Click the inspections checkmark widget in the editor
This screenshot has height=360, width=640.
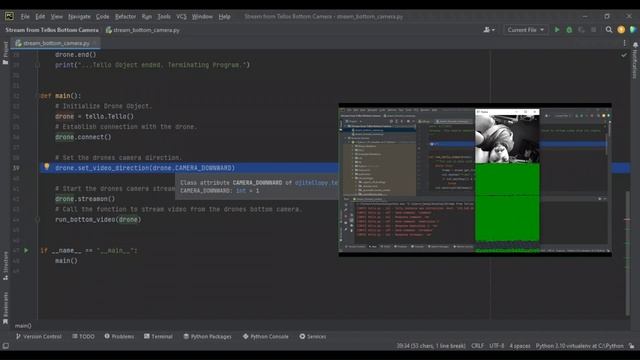tap(624, 55)
